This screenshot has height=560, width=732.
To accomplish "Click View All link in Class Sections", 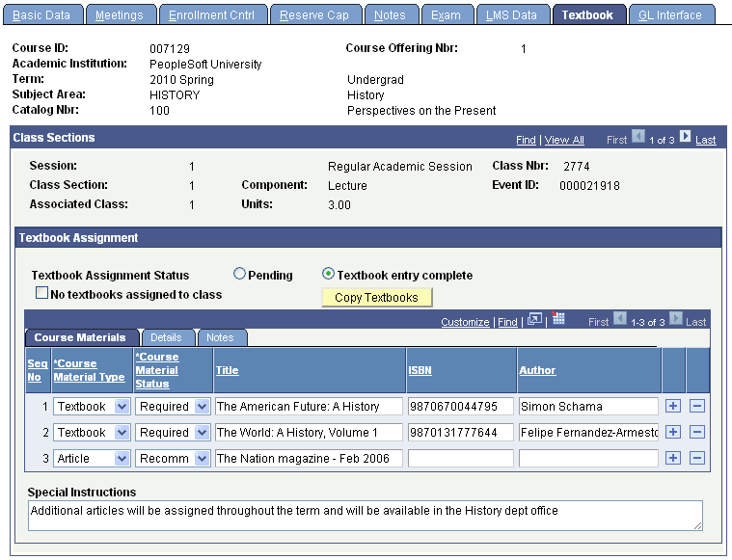I will click(564, 140).
